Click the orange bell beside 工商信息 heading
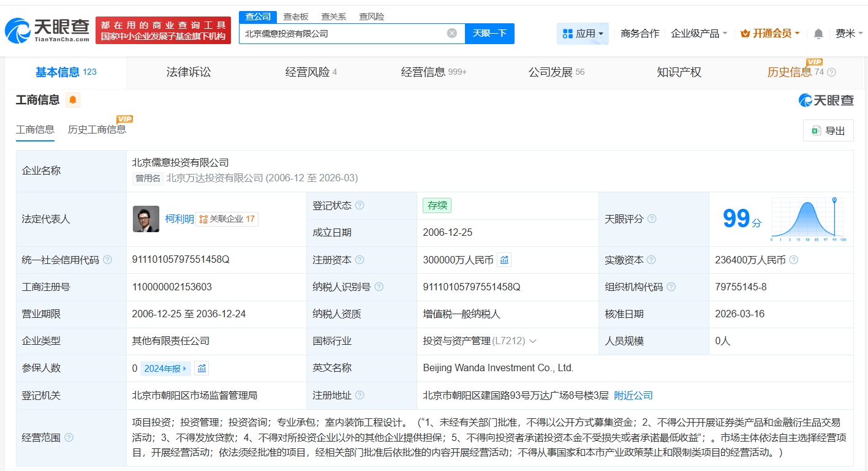The image size is (868, 471). click(73, 100)
